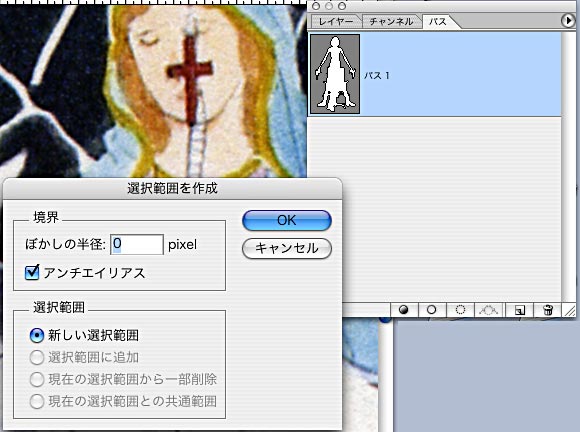
Task: Click the fill path with foreground color icon
Action: pyautogui.click(x=404, y=310)
